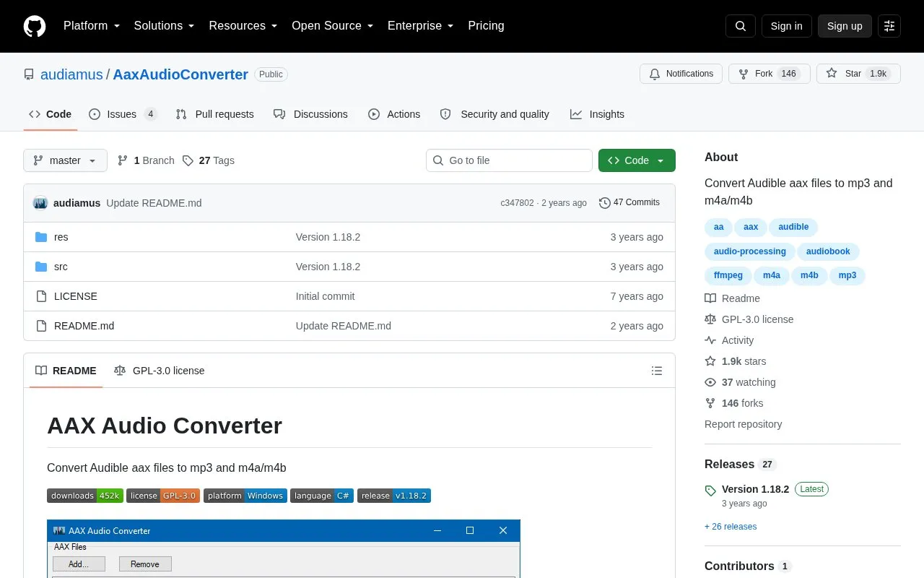Open the 1 Branch link
The image size is (924, 578).
(146, 160)
